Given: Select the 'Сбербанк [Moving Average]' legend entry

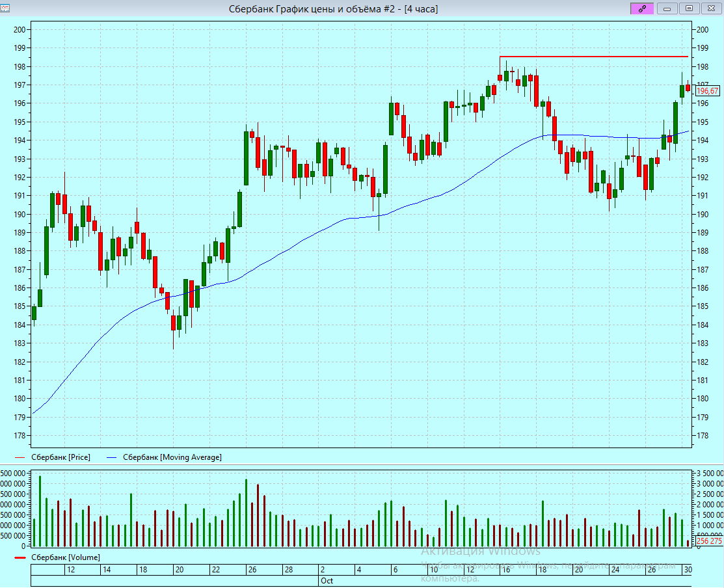Looking at the screenshot, I should pos(172,457).
